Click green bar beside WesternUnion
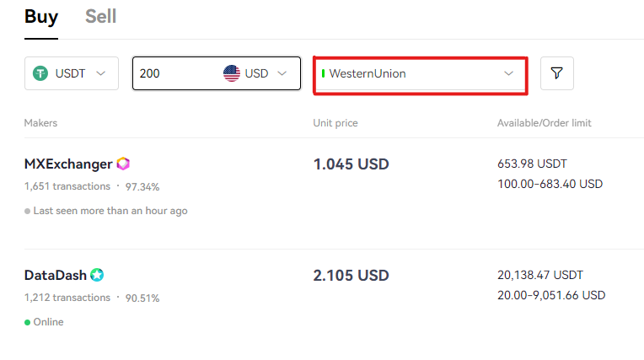The height and width of the screenshot is (360, 644). (323, 73)
